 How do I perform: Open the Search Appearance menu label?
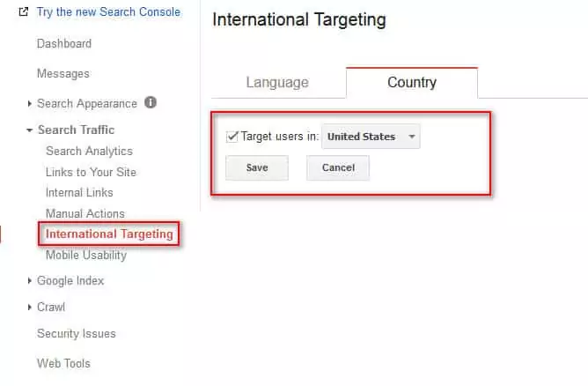[87, 104]
